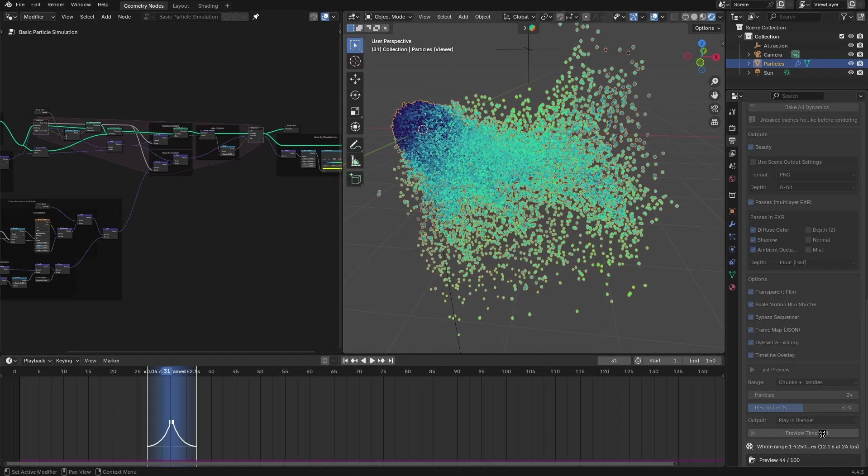Play the animation forward
This screenshot has height=476, width=868.
(372, 361)
